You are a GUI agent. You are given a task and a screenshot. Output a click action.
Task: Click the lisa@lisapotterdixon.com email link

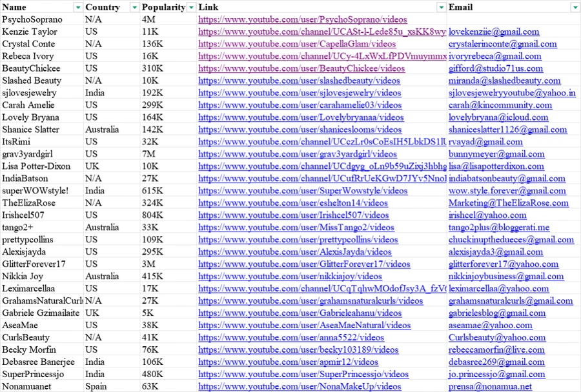pyautogui.click(x=496, y=166)
